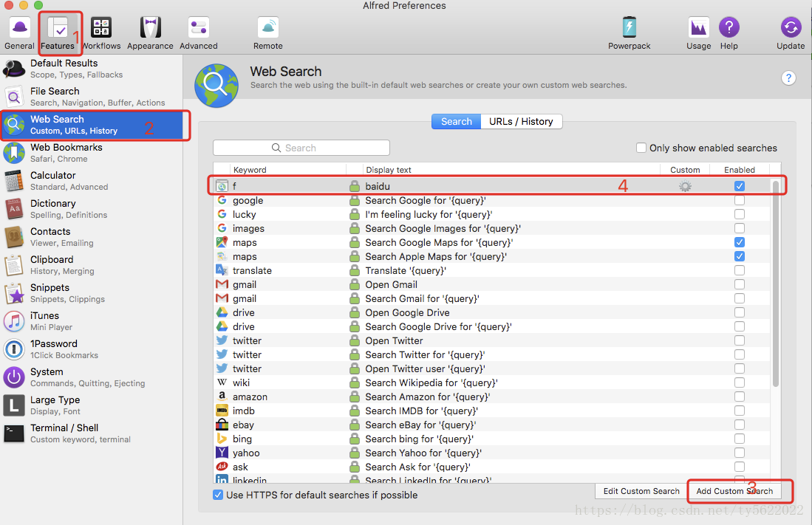Click the Google icon beside lucky keyword
Viewport: 812px width, 525px height.
click(x=222, y=214)
